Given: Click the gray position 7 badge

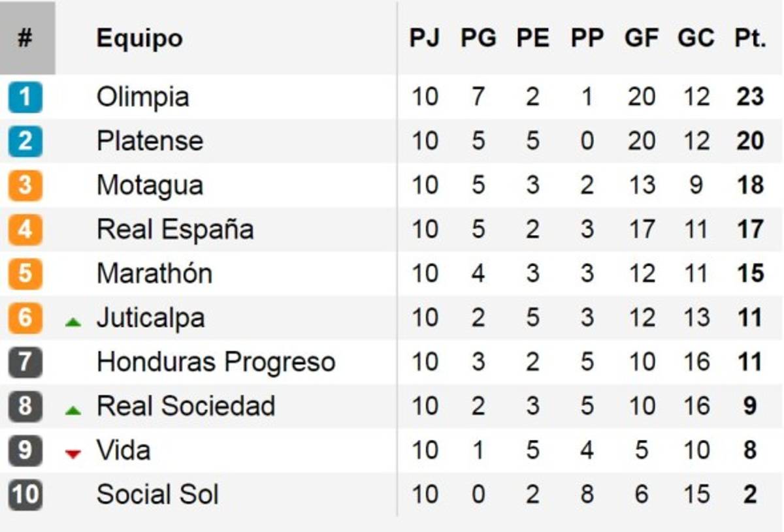Looking at the screenshot, I should (x=25, y=362).
